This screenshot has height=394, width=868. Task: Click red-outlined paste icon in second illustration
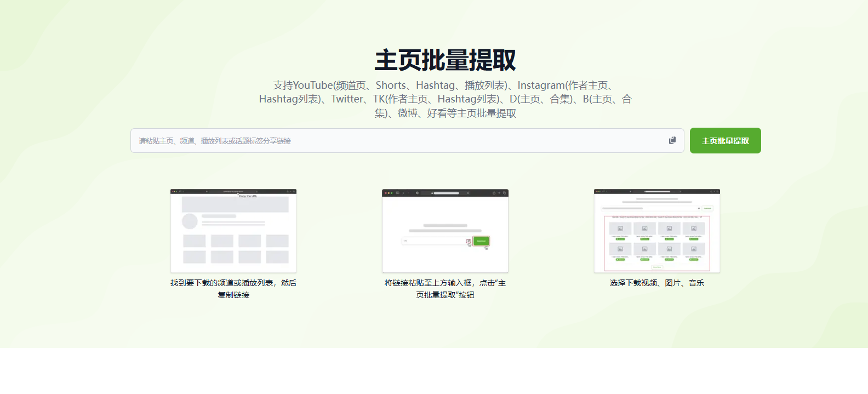coord(469,241)
